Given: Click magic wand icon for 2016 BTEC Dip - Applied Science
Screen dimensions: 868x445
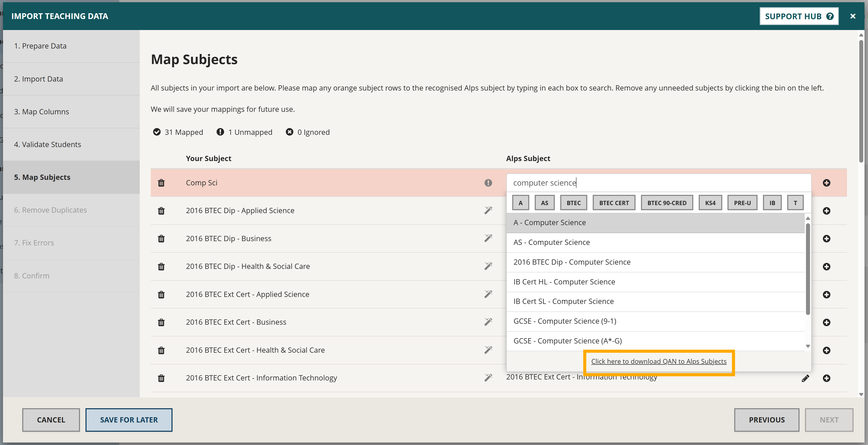Looking at the screenshot, I should pyautogui.click(x=488, y=210).
